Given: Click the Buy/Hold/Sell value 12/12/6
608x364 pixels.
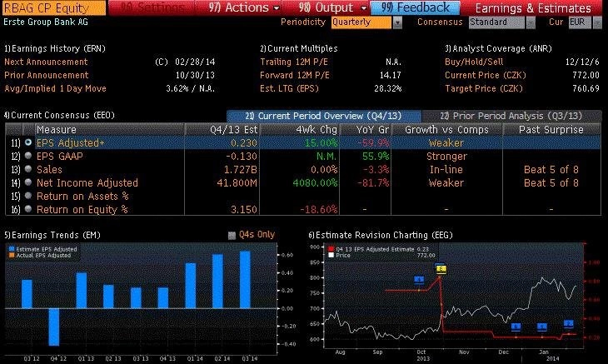Looking at the screenshot, I should coord(583,62).
